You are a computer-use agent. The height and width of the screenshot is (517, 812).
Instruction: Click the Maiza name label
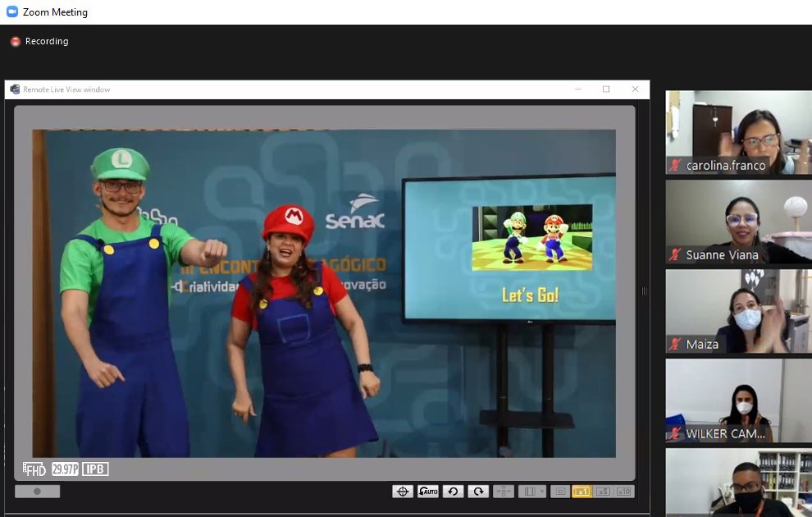tap(702, 345)
